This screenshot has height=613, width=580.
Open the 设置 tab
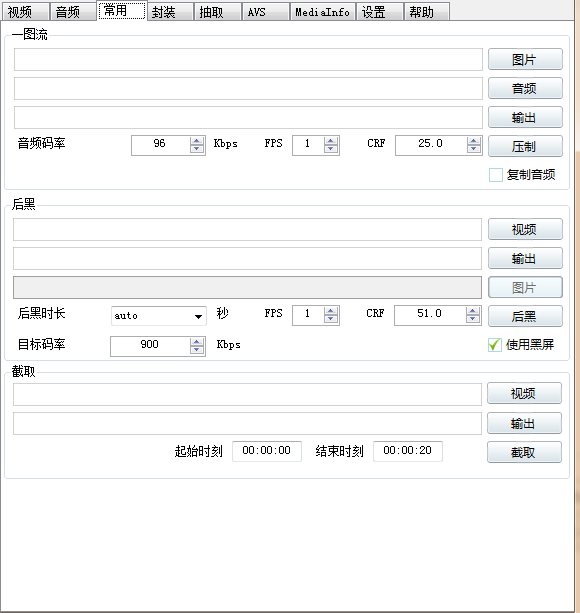click(379, 12)
